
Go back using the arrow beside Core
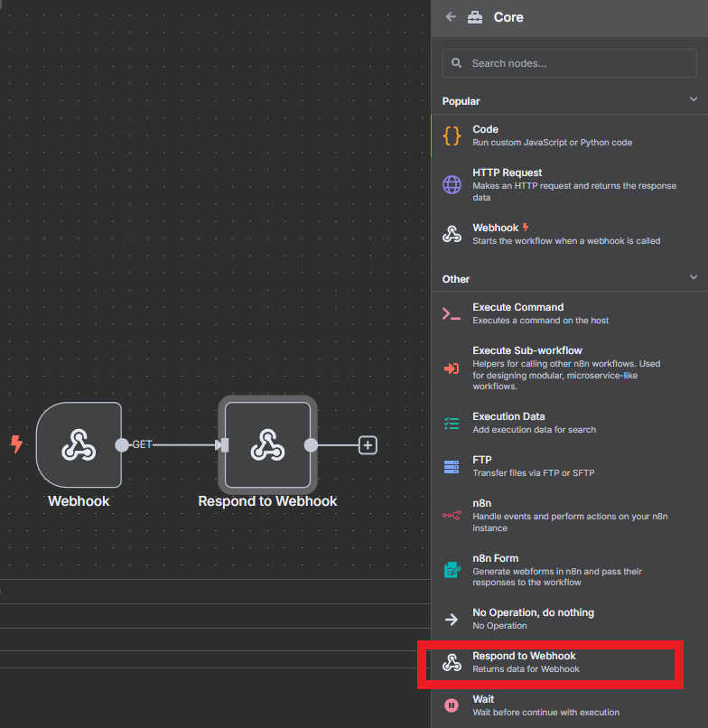pyautogui.click(x=451, y=17)
